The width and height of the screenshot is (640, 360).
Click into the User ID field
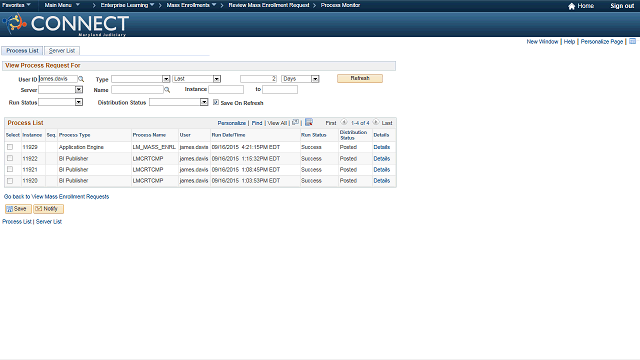pos(58,79)
